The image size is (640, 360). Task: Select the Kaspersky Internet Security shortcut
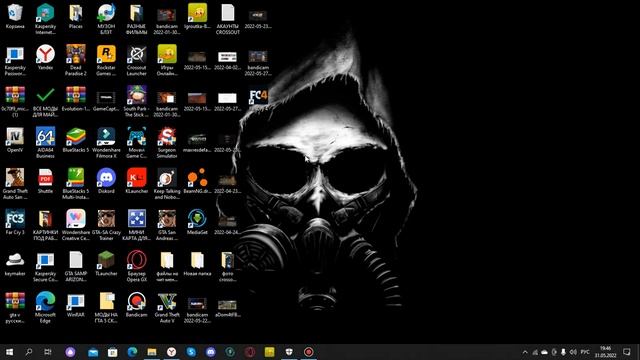point(45,18)
